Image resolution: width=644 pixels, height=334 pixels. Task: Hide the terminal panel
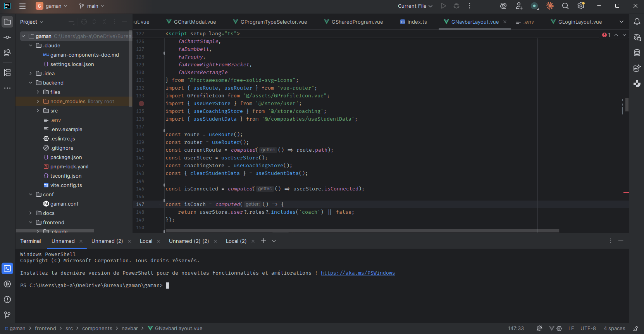coord(621,241)
